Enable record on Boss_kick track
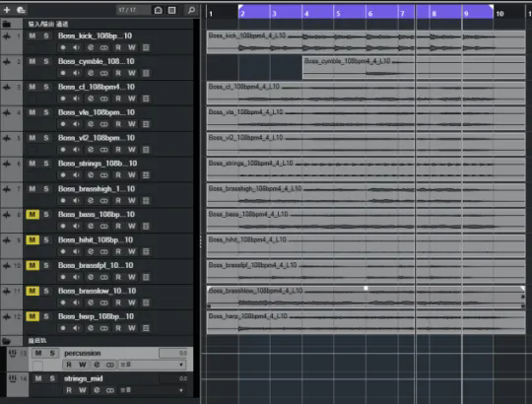 63,47
